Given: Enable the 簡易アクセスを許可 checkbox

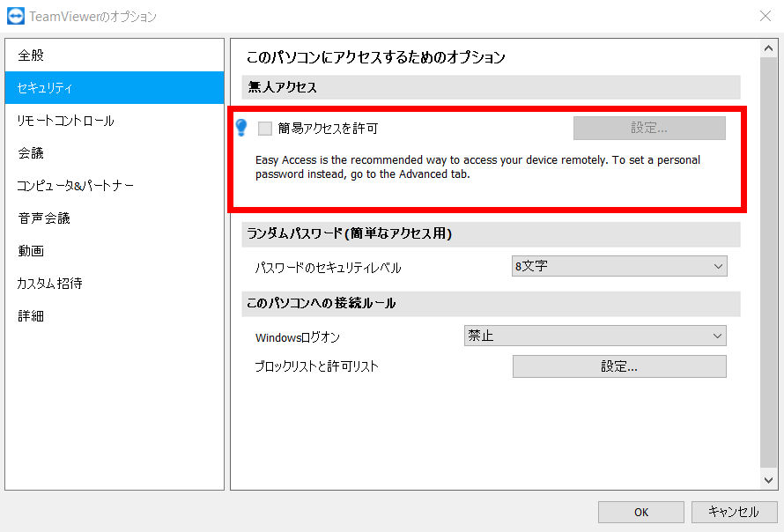Looking at the screenshot, I should [265, 129].
